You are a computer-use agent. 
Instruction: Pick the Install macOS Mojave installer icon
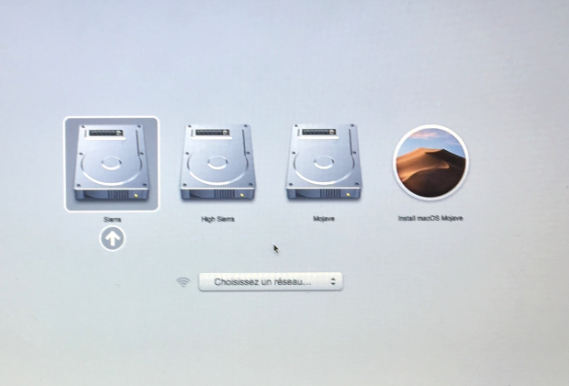coord(430,162)
